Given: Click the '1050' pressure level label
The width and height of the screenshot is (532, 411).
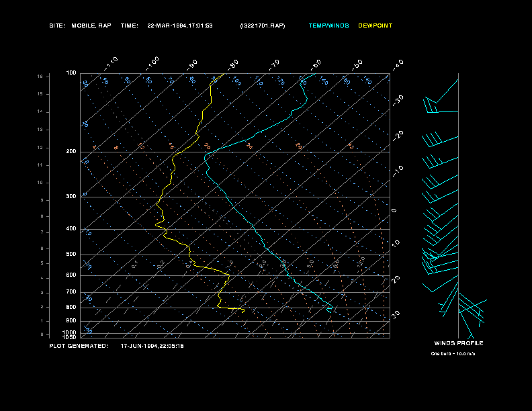Looking at the screenshot, I should [x=70, y=337].
